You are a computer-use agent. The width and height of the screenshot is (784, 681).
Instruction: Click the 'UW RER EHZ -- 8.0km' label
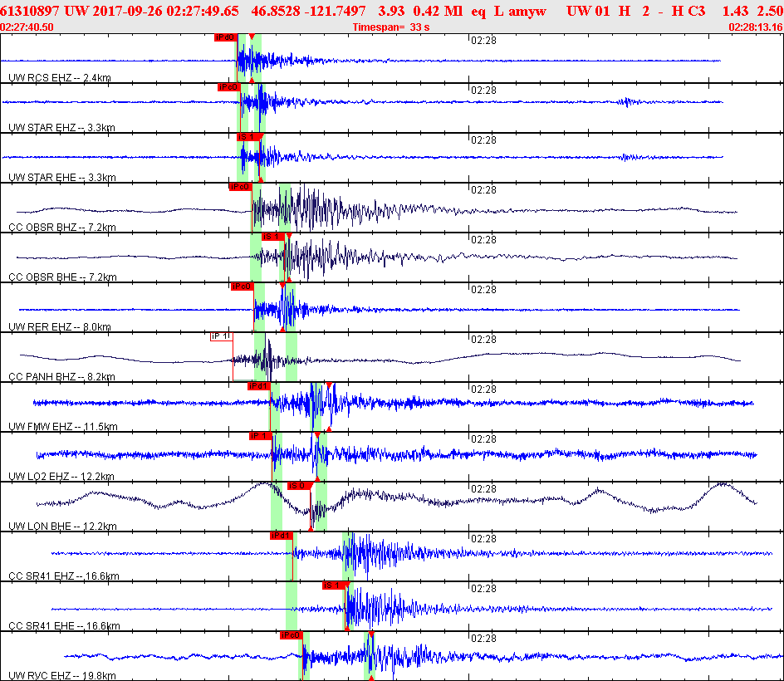pos(60,327)
